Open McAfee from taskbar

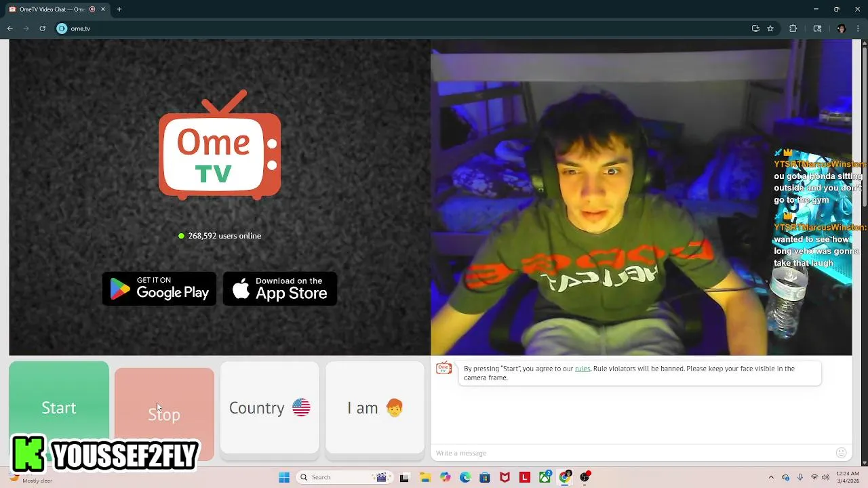505,477
